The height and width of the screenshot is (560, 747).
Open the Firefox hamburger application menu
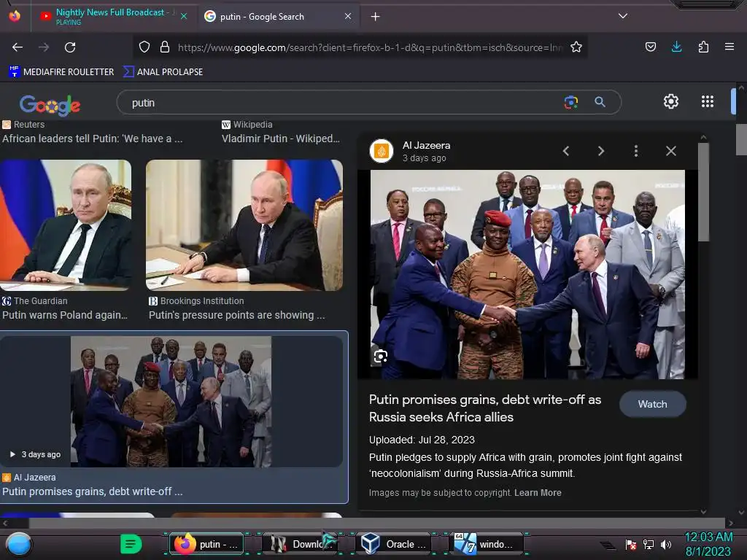(729, 47)
